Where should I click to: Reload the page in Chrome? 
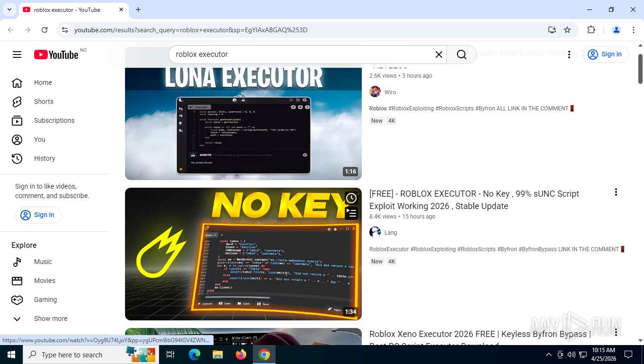pyautogui.click(x=45, y=30)
